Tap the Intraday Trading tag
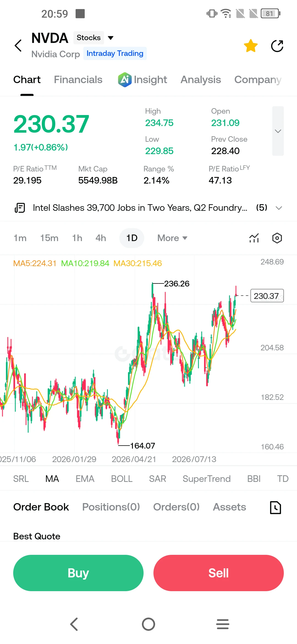The height and width of the screenshot is (644, 297). (115, 53)
